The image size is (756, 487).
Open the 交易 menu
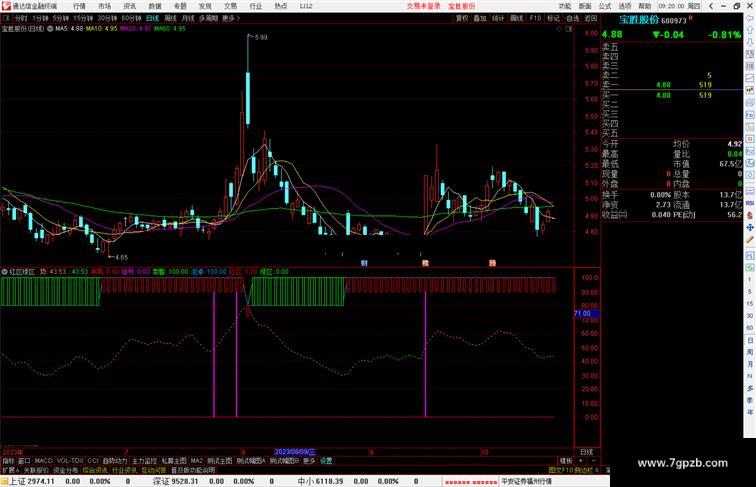click(x=230, y=6)
